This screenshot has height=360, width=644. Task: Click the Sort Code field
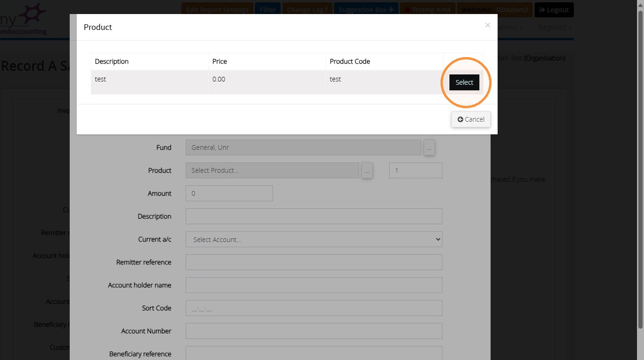coord(314,308)
